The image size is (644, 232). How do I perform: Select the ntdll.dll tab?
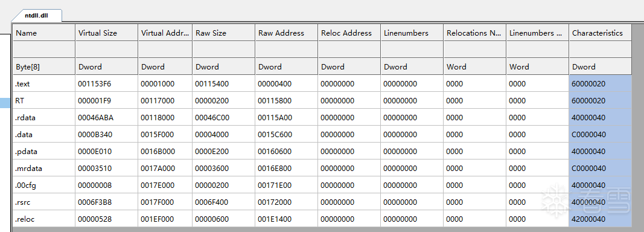(37, 16)
